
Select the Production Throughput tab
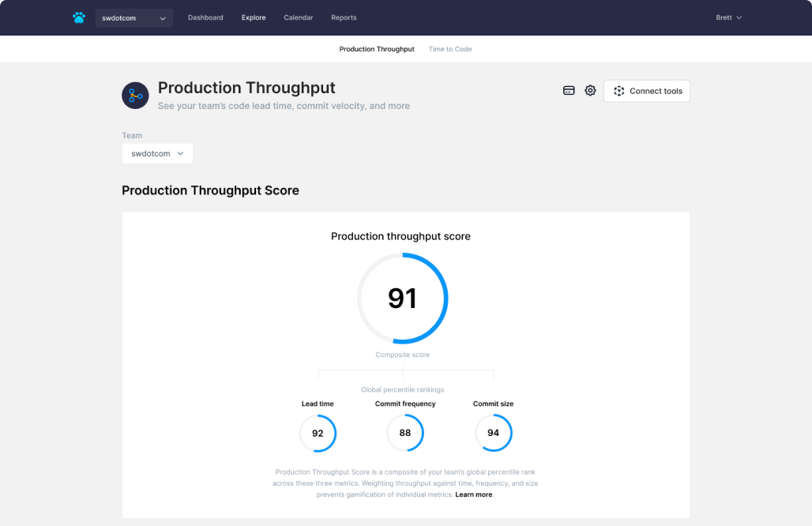pyautogui.click(x=377, y=49)
